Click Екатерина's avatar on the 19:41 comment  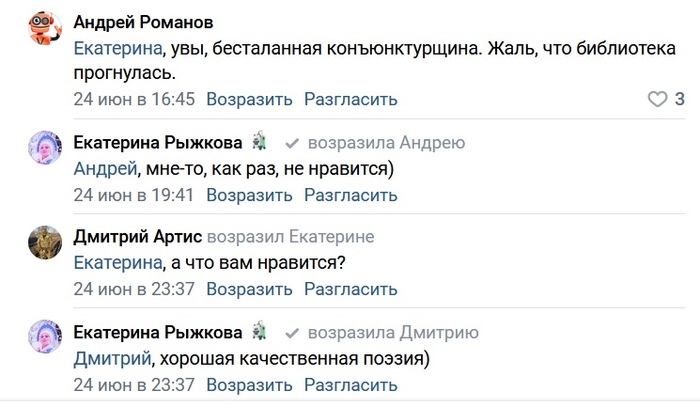tap(43, 148)
